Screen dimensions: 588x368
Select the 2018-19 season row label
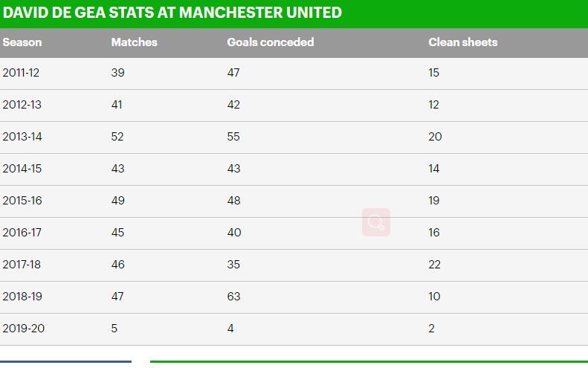(22, 297)
